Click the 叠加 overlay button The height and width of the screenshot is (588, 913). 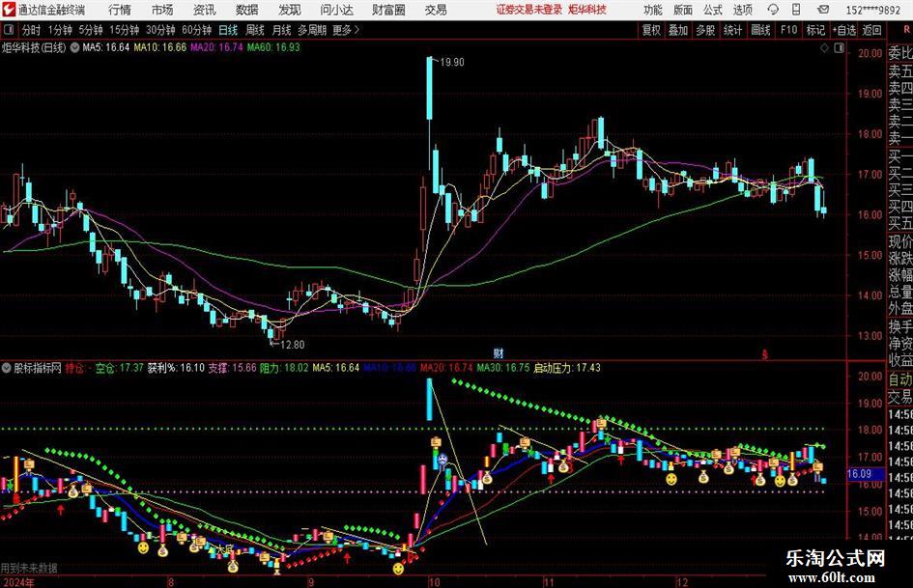pyautogui.click(x=678, y=30)
